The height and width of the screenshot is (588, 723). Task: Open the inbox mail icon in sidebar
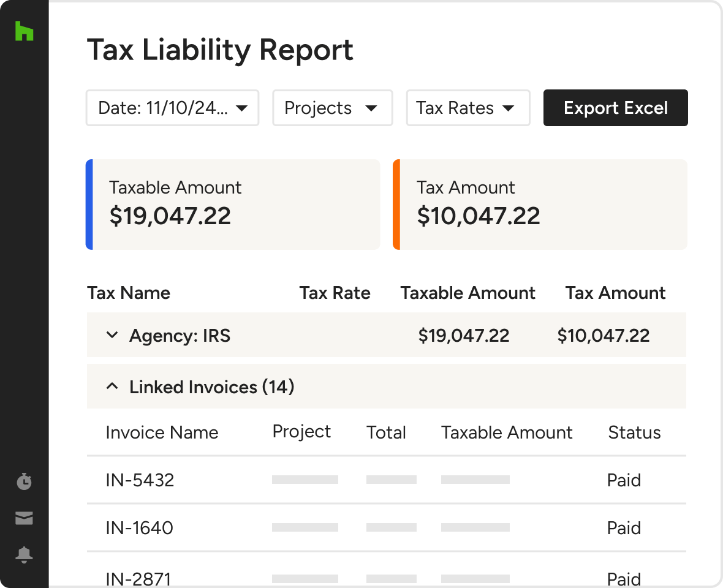24,519
